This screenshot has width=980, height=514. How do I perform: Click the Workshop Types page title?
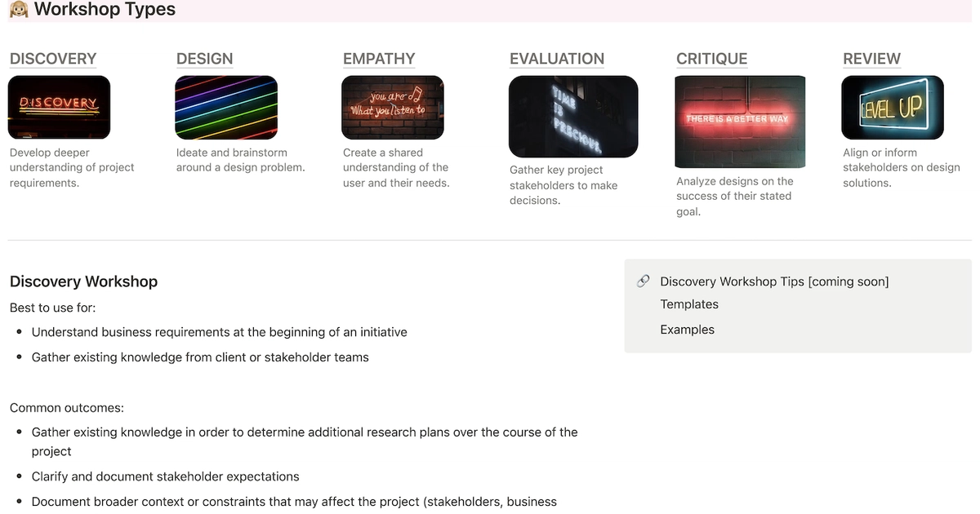105,10
